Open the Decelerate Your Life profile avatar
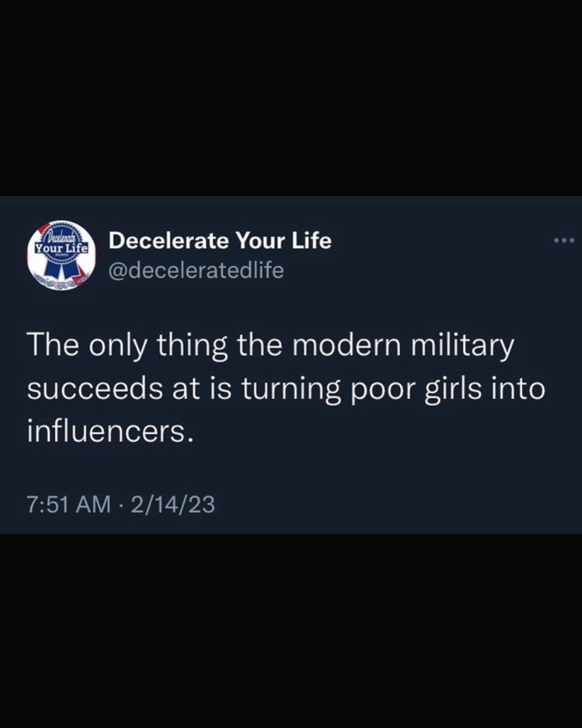The width and height of the screenshot is (582, 728). pyautogui.click(x=61, y=255)
